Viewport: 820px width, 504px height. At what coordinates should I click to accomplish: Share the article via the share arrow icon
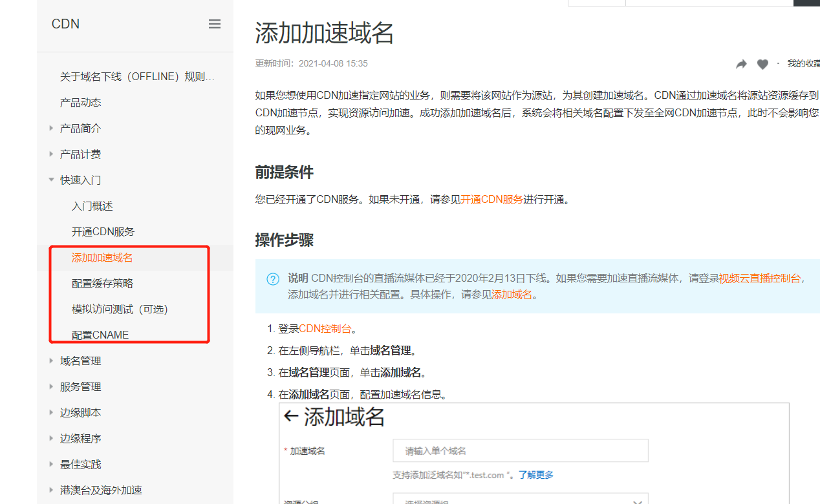(x=741, y=64)
